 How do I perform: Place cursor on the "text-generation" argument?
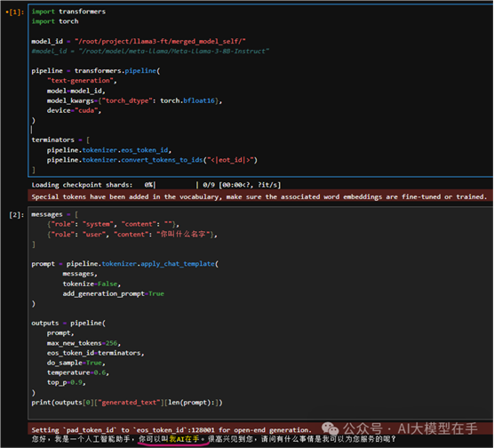[81, 81]
